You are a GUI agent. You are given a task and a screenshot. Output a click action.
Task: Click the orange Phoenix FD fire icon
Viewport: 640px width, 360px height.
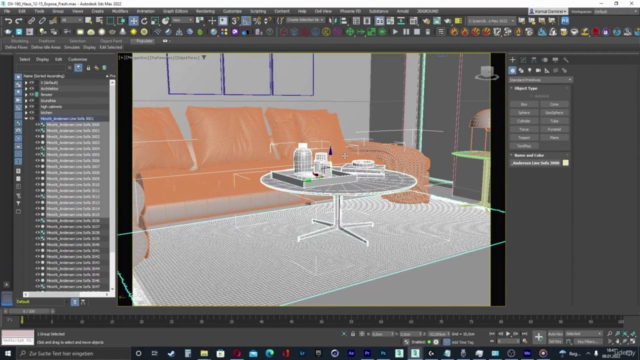pyautogui.click(x=454, y=31)
